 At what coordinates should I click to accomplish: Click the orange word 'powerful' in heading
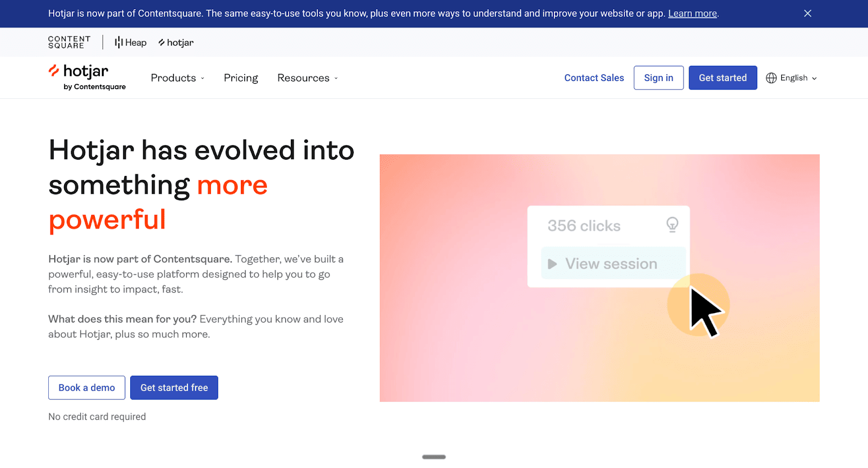[107, 220]
